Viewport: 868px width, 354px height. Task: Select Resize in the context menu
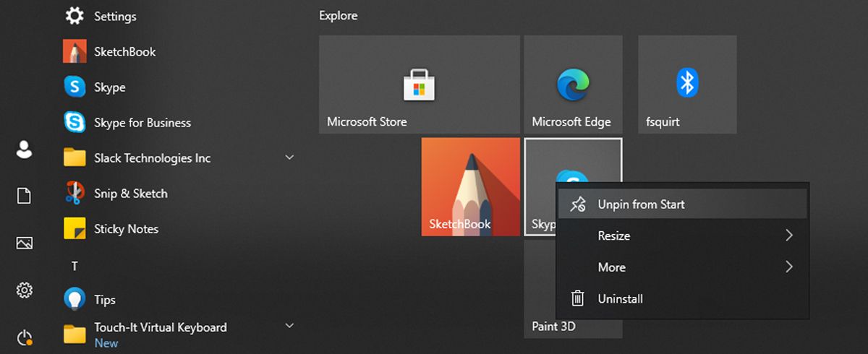click(682, 236)
